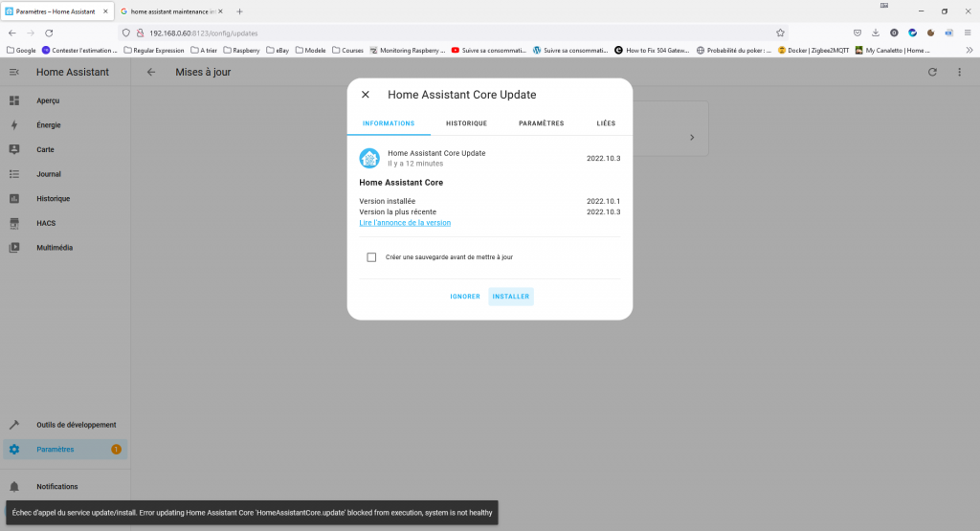980x531 pixels.
Task: Open Historique in the sidebar
Action: click(65, 199)
